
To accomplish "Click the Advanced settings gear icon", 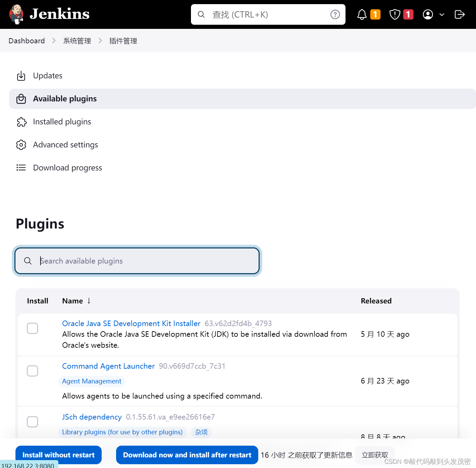I will [21, 145].
